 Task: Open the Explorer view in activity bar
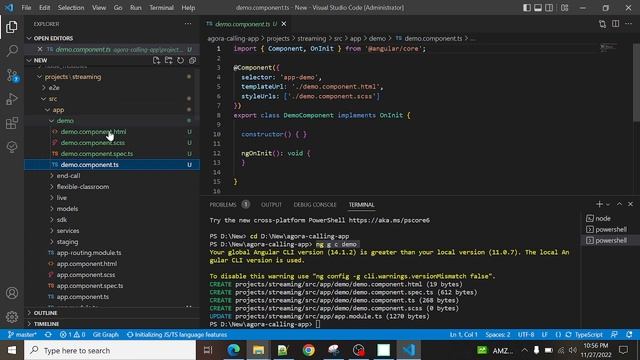click(12, 27)
